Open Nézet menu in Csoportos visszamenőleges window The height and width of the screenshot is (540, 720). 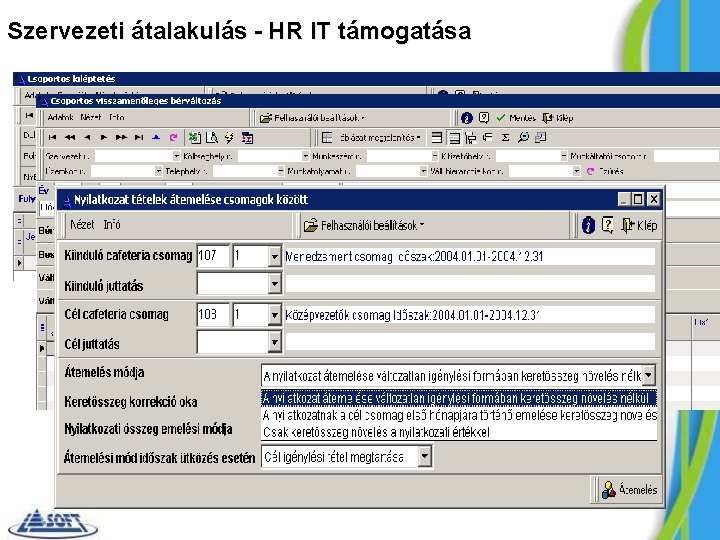90,118
